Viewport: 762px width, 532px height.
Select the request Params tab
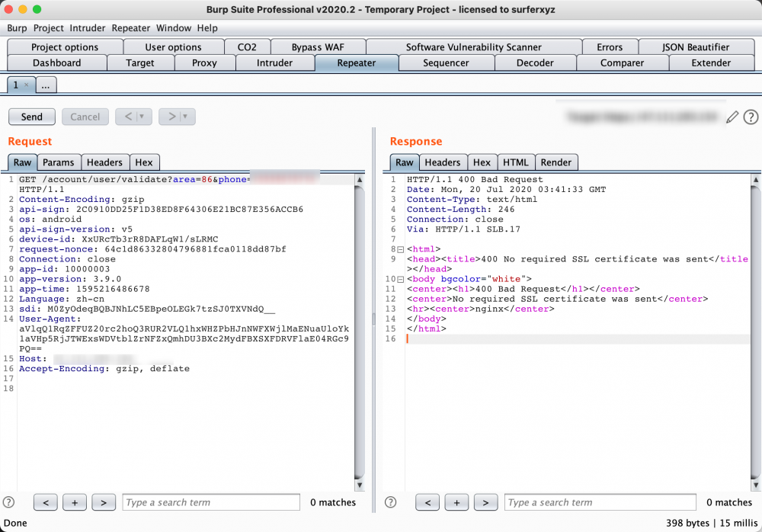point(58,162)
